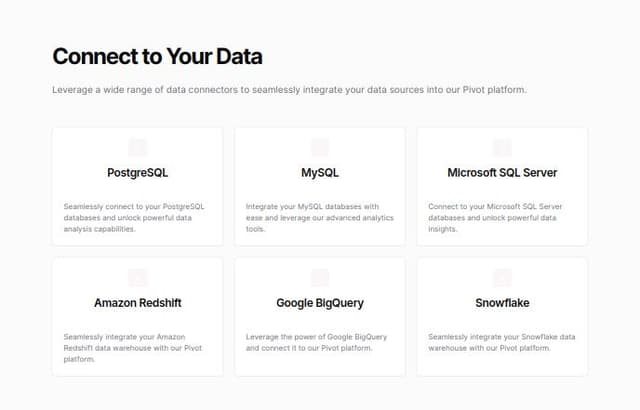Click the Snowflake description text
The width and height of the screenshot is (640, 410).
click(502, 342)
